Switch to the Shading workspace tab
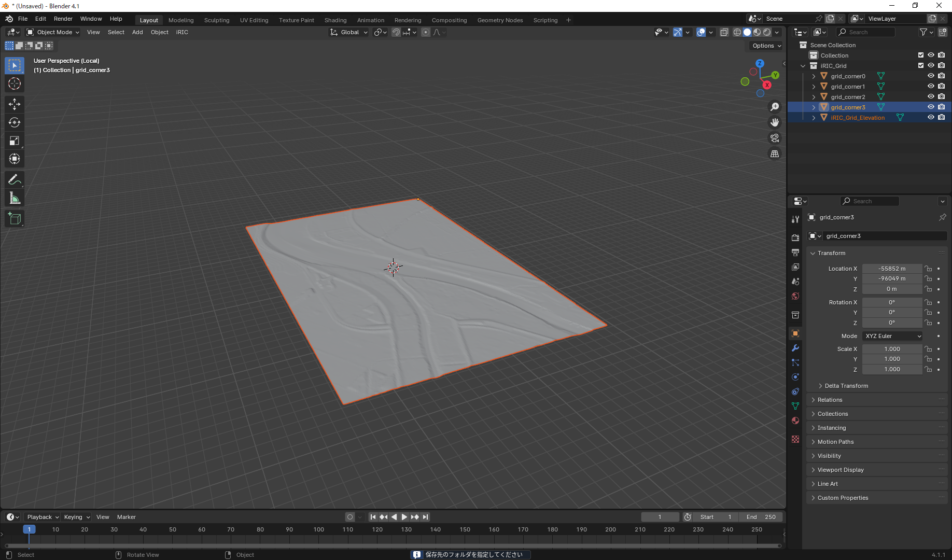 [x=335, y=20]
